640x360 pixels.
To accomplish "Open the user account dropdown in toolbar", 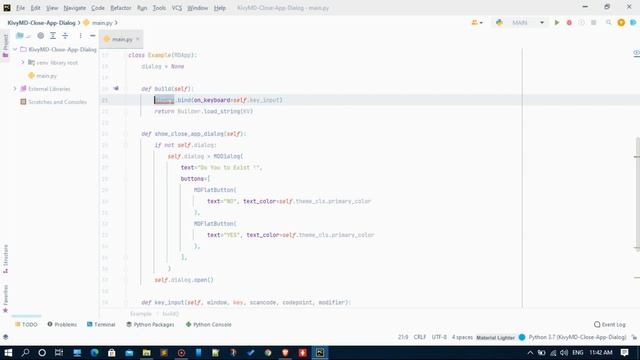I will click(x=476, y=23).
